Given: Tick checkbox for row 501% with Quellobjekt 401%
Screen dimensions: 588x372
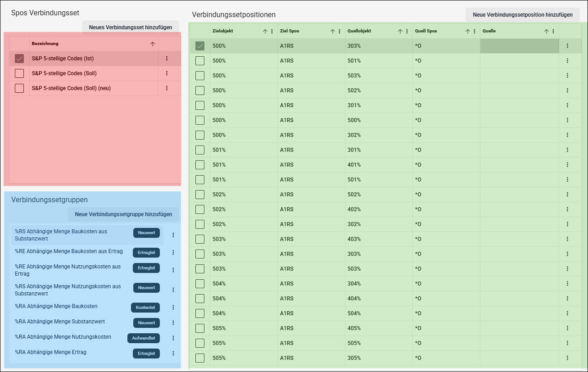Looking at the screenshot, I should (200, 165).
